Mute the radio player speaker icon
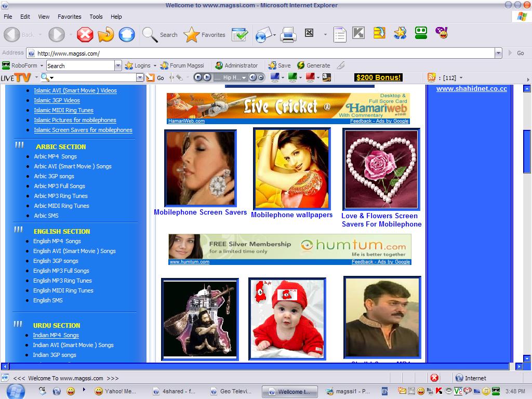 tap(252, 77)
